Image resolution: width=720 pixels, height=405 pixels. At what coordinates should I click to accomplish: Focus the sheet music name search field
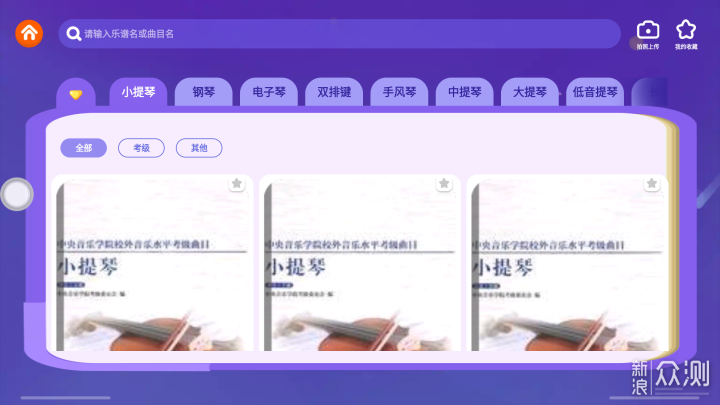click(x=339, y=34)
